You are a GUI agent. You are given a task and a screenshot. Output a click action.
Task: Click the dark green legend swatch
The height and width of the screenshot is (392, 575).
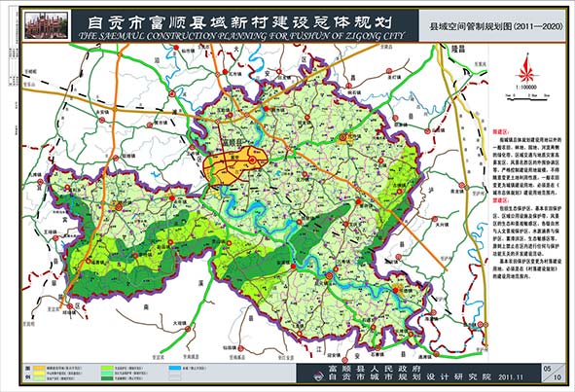click(x=107, y=378)
